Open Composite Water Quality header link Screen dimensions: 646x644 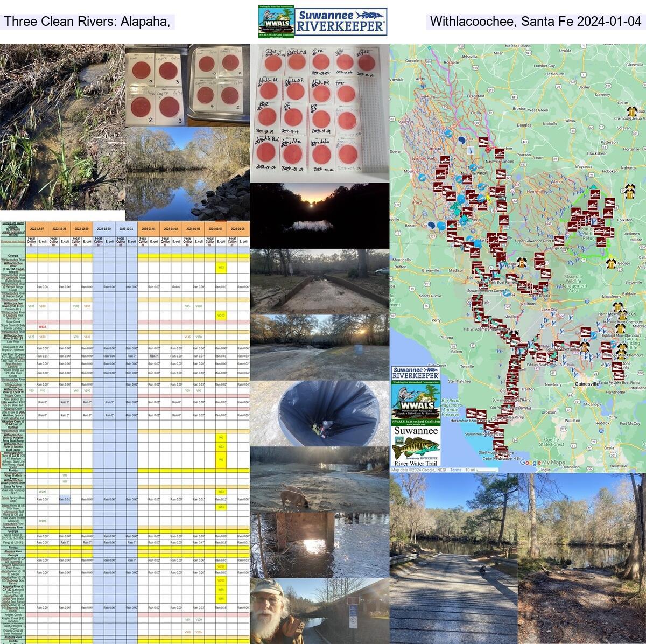[x=13, y=228]
